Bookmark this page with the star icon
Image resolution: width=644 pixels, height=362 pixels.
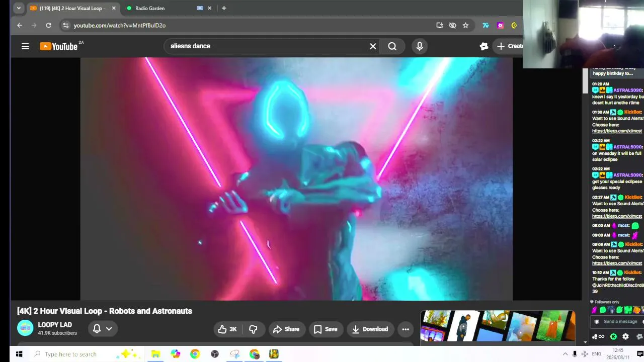pos(465,25)
